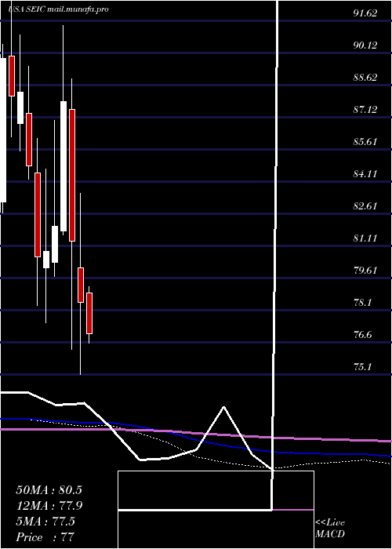
Task: Click the 5MA : 77.5 readout
Action: pyautogui.click(x=45, y=522)
